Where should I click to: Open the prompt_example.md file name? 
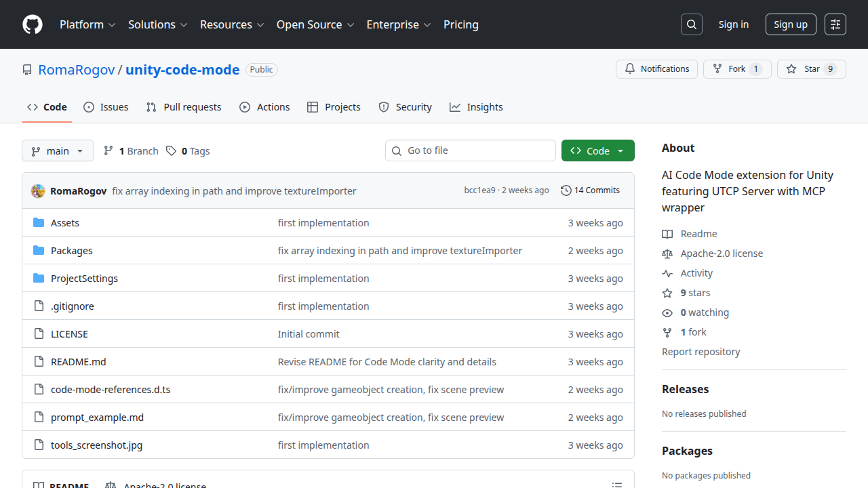[x=97, y=418]
